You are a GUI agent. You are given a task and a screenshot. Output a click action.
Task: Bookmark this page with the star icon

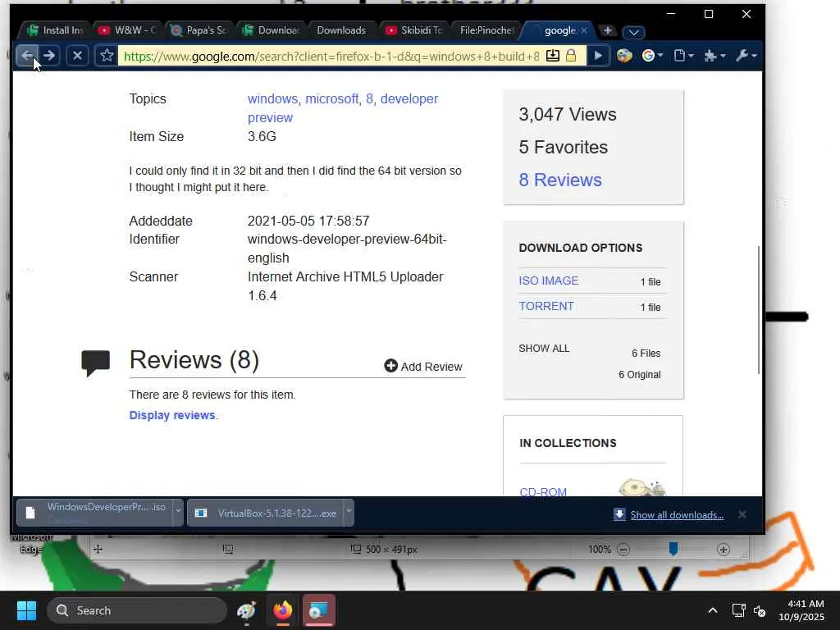[107, 55]
